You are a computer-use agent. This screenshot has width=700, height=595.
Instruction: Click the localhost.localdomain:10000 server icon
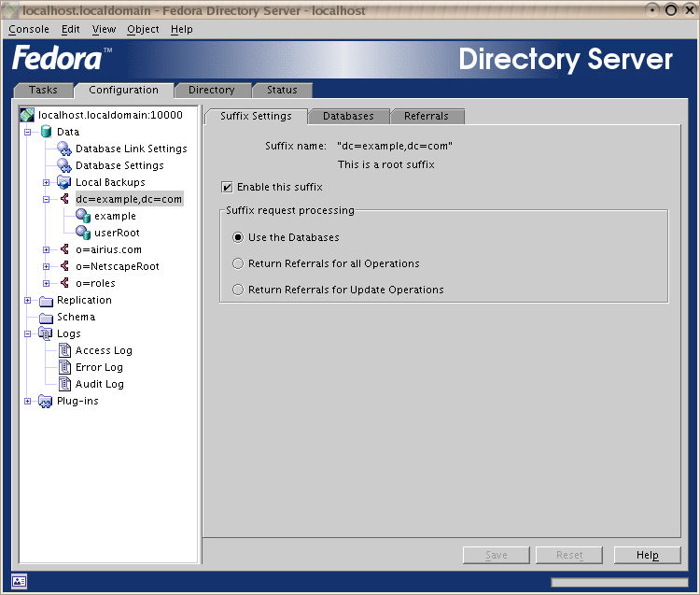coord(27,115)
